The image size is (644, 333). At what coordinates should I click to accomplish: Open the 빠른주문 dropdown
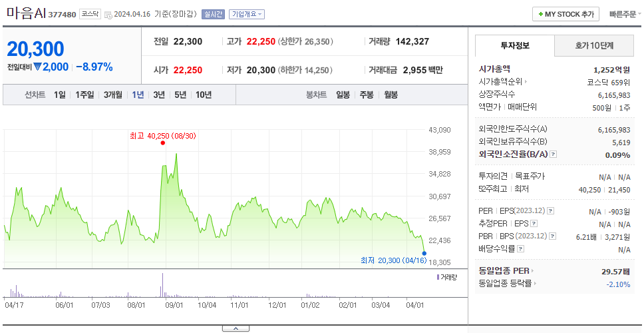click(x=625, y=15)
